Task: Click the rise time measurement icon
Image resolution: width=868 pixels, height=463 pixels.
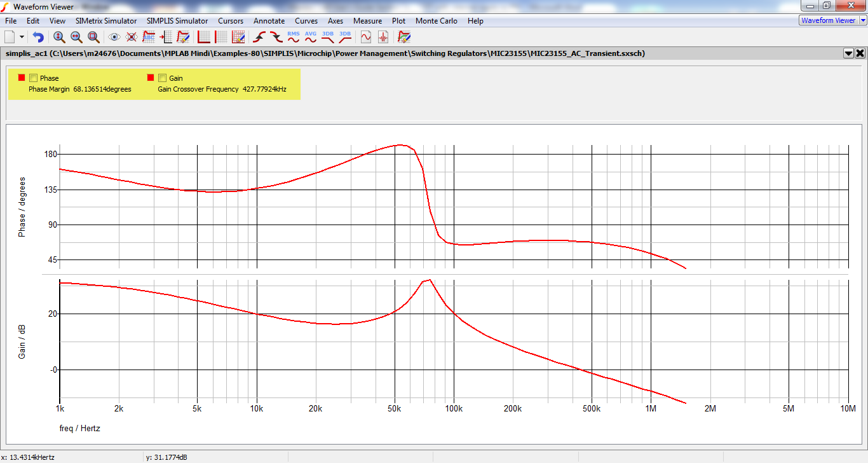Action: (259, 37)
